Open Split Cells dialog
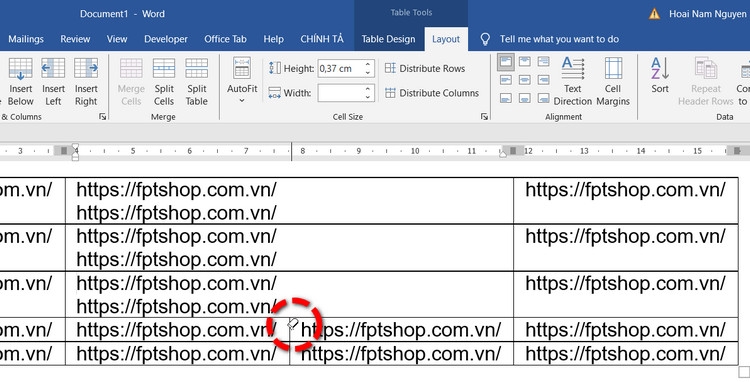 pos(164,81)
